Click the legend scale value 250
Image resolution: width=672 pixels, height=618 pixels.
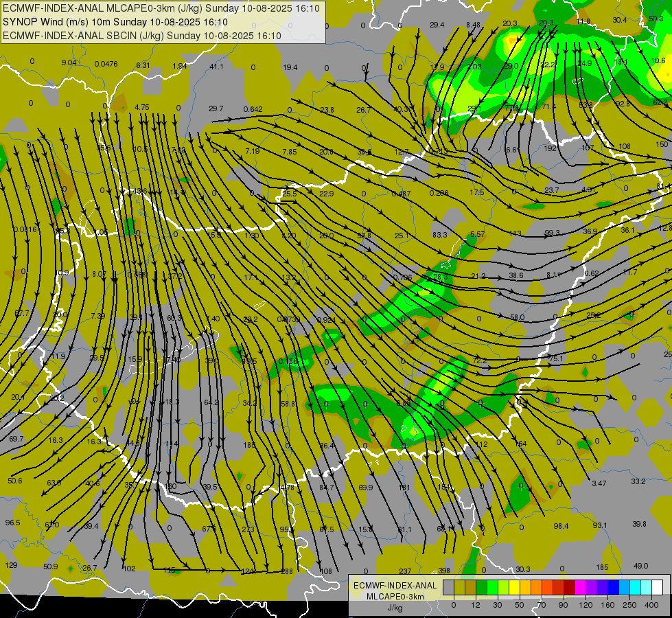pos(629,605)
